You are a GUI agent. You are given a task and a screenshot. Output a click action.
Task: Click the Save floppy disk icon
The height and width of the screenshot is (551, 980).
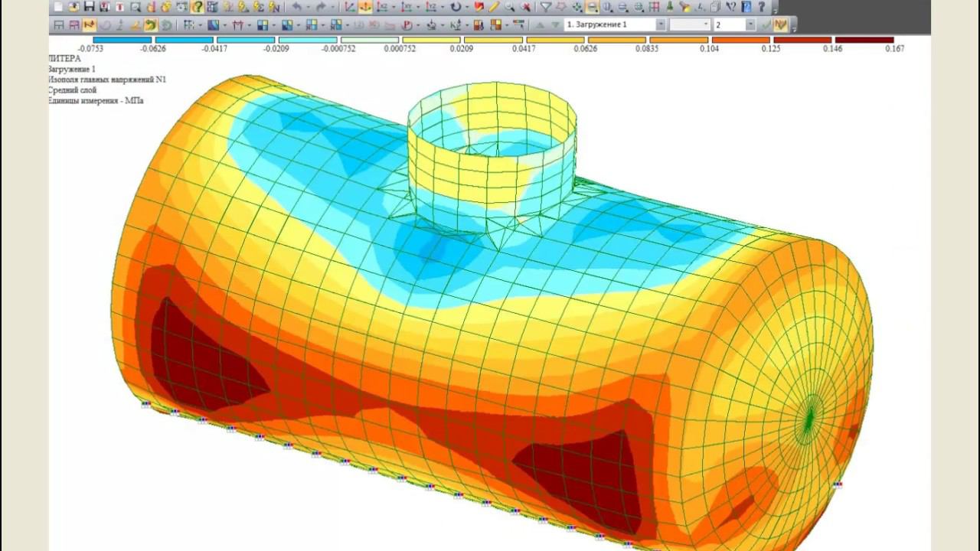tap(90, 7)
